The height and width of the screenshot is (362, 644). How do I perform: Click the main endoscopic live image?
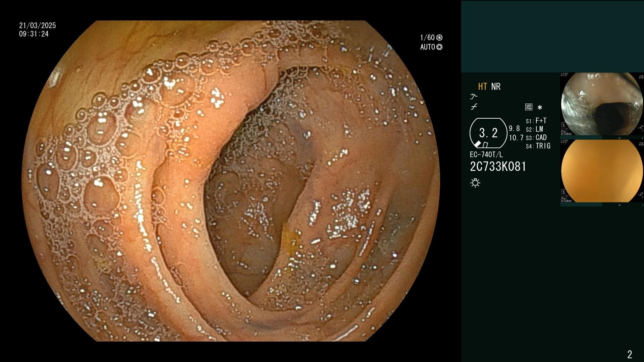click(x=231, y=181)
